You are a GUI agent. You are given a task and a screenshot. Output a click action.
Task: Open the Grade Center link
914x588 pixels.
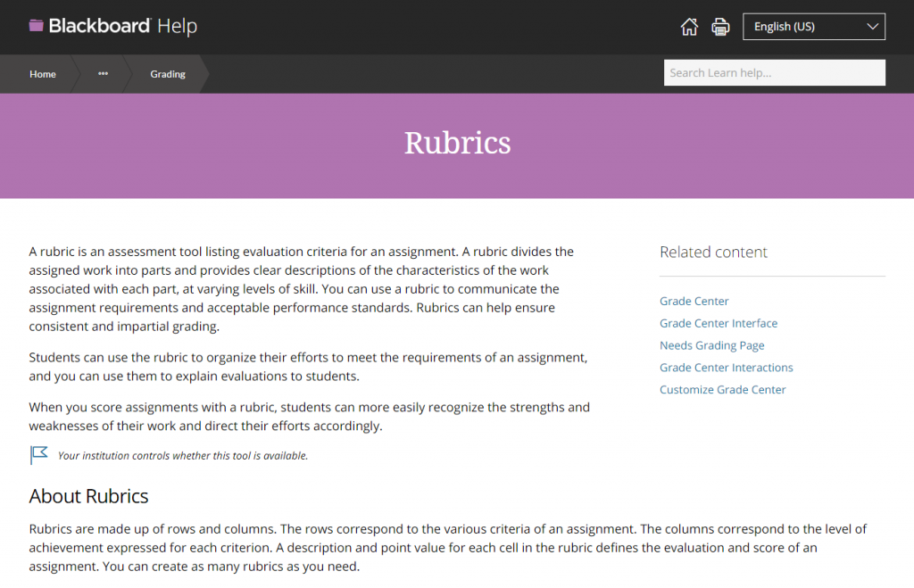694,302
